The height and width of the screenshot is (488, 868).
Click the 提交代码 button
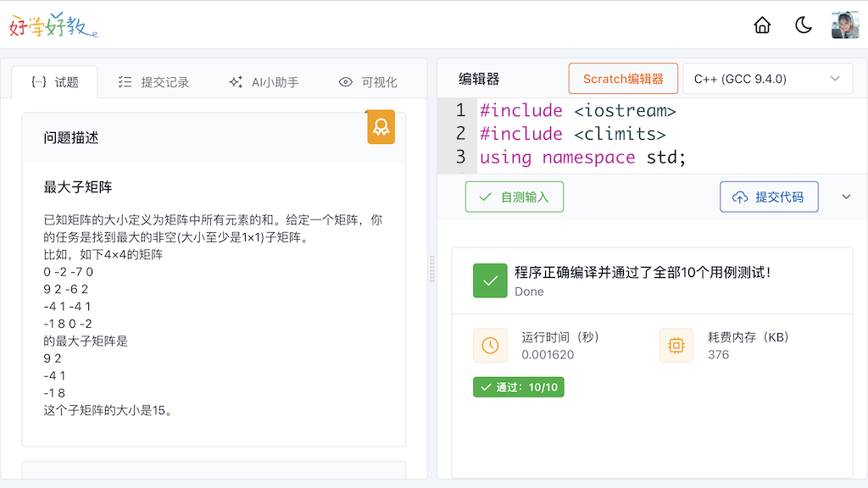point(769,196)
